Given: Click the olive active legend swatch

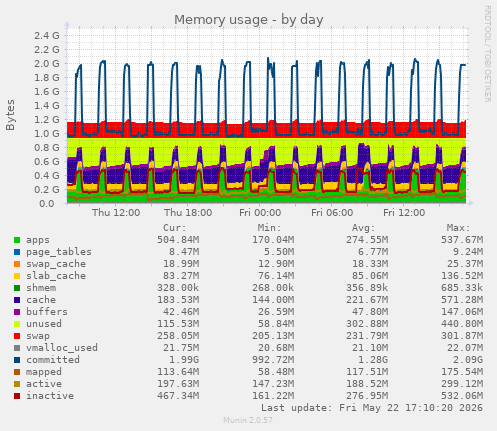Looking at the screenshot, I should pyautogui.click(x=17, y=384).
